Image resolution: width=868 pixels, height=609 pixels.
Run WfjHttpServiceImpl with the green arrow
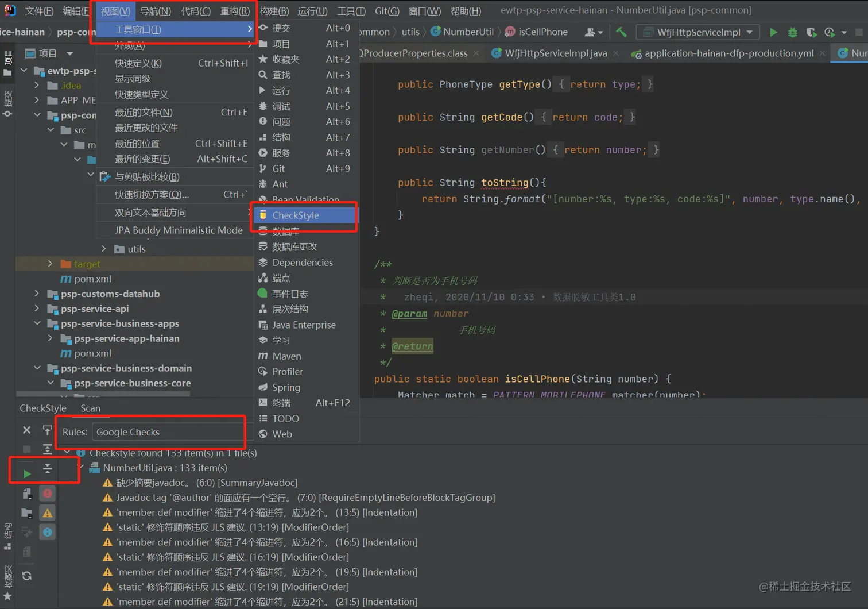point(773,32)
